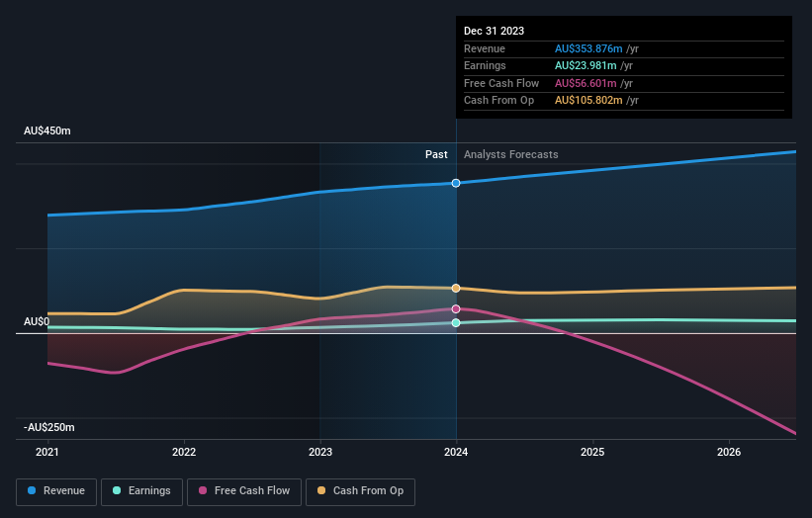This screenshot has width=812, height=518.
Task: Toggle the Earnings legend button
Action: pyautogui.click(x=141, y=491)
